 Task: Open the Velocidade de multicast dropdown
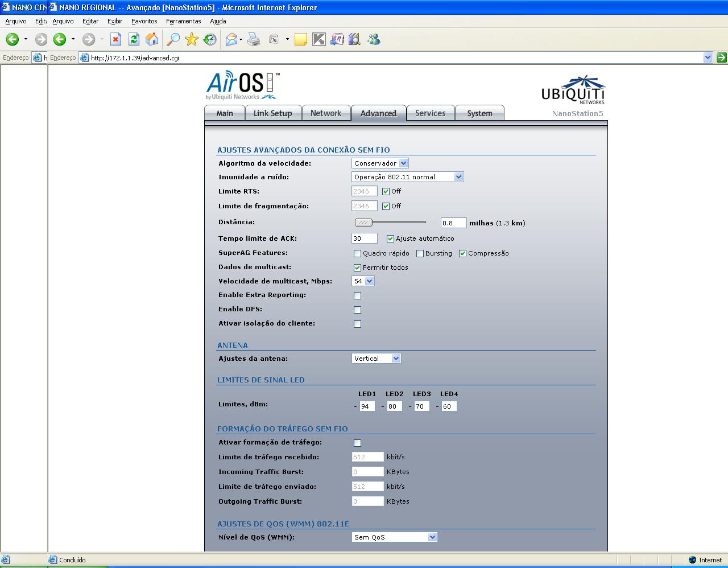click(363, 281)
